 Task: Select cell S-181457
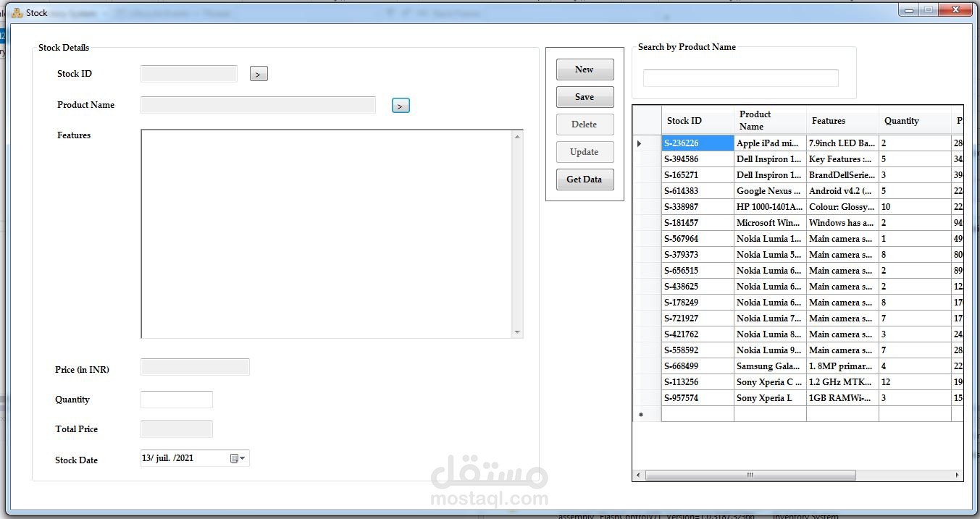pos(698,223)
